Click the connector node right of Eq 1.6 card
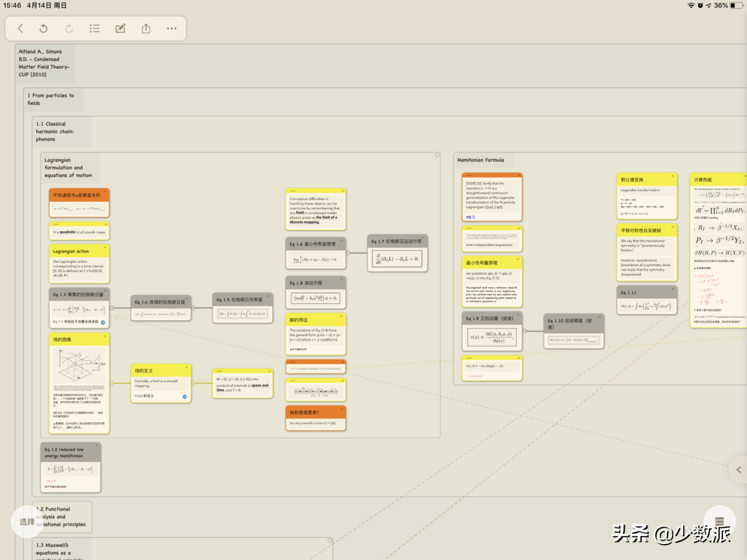Image resolution: width=747 pixels, height=560 pixels. pos(348,253)
